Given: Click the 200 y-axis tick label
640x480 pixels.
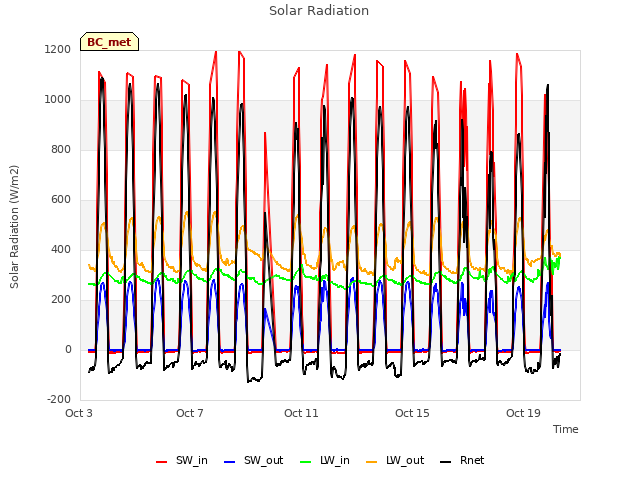Looking at the screenshot, I should coord(61,300).
